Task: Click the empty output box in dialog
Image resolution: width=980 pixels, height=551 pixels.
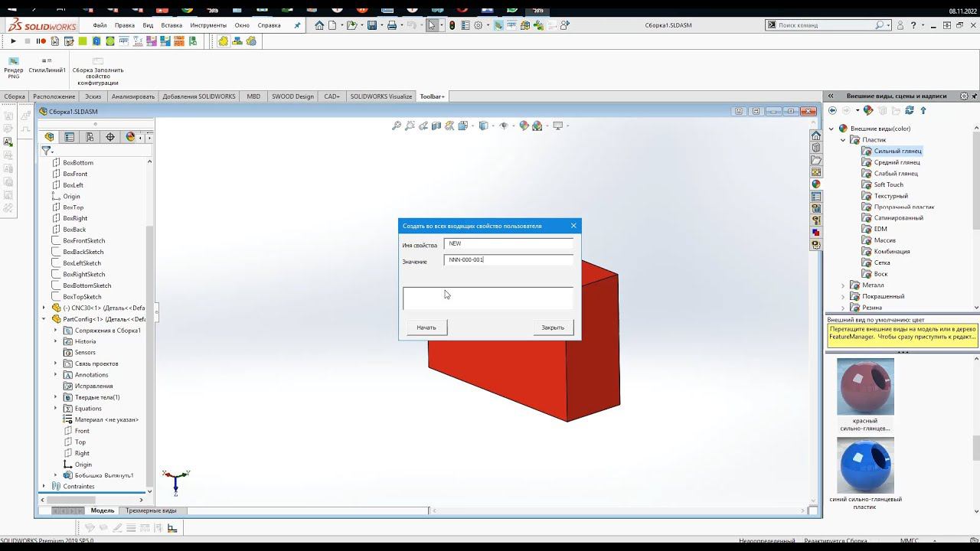Action: click(x=488, y=298)
